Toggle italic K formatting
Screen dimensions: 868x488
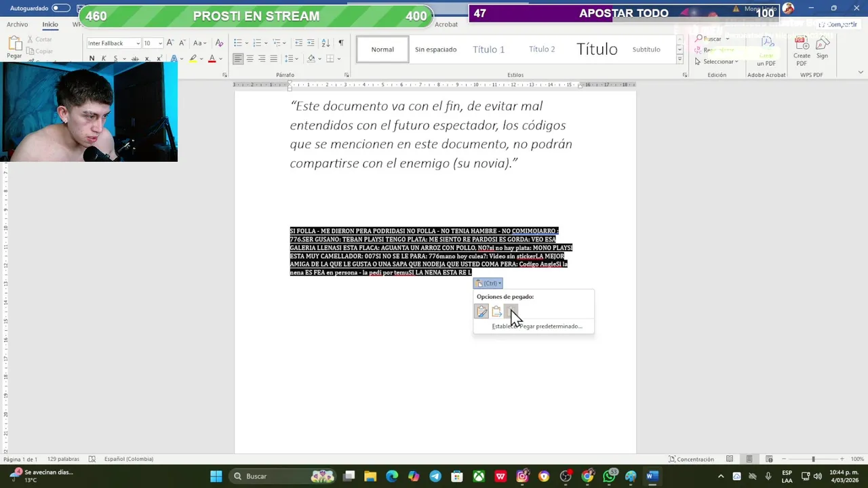pos(104,59)
